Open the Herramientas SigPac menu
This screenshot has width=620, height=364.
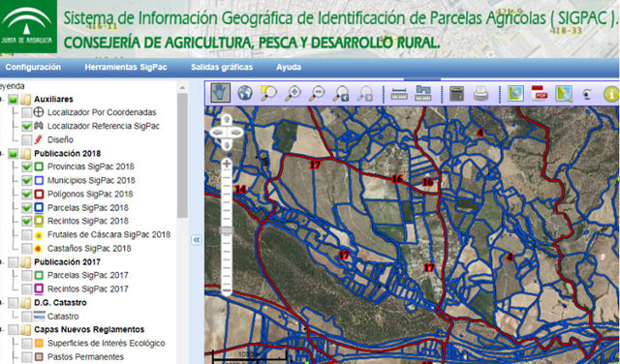[126, 67]
